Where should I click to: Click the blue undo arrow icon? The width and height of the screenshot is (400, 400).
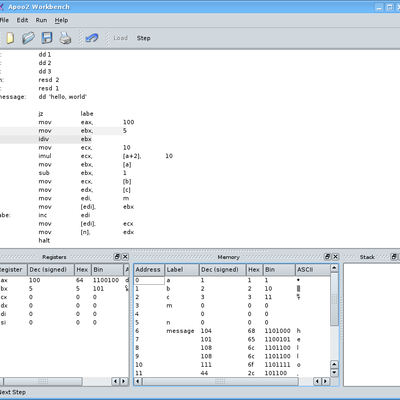tap(92, 38)
